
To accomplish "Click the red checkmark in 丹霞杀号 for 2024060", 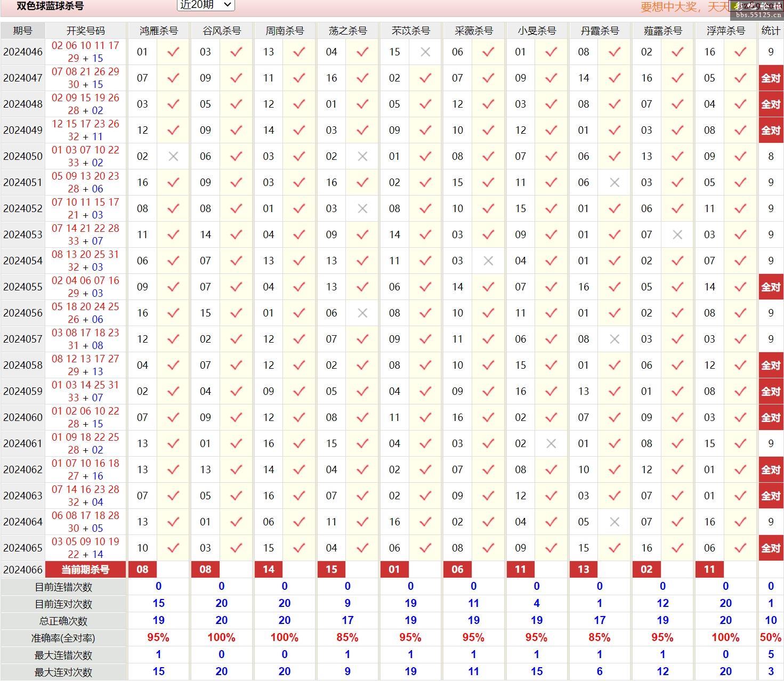I will click(x=615, y=418).
